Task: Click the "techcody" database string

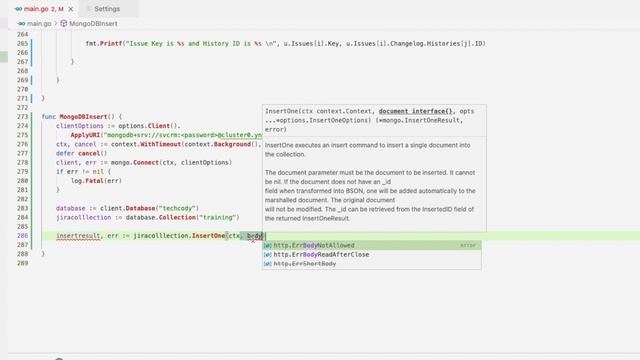Action: (177, 208)
